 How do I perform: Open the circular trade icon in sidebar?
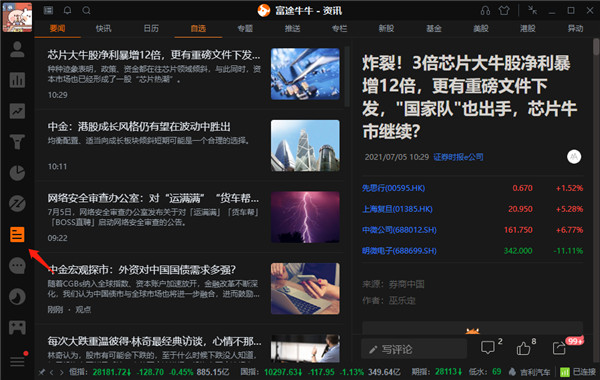coord(17,204)
